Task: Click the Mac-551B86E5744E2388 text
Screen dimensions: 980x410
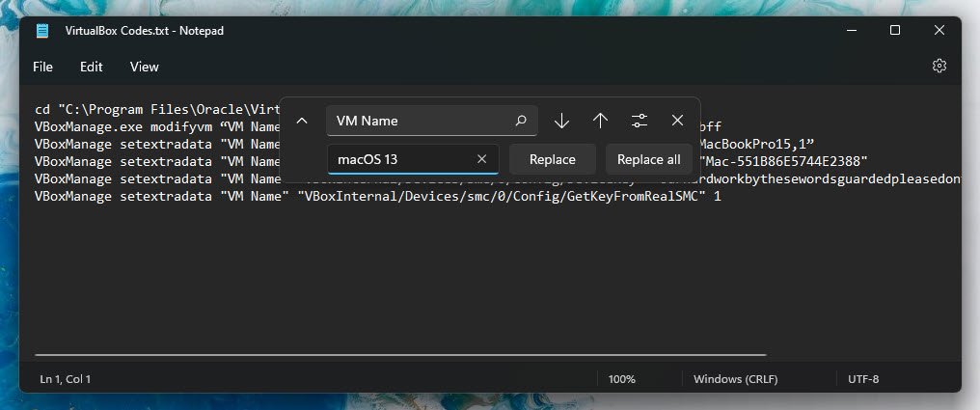Action: (785, 162)
